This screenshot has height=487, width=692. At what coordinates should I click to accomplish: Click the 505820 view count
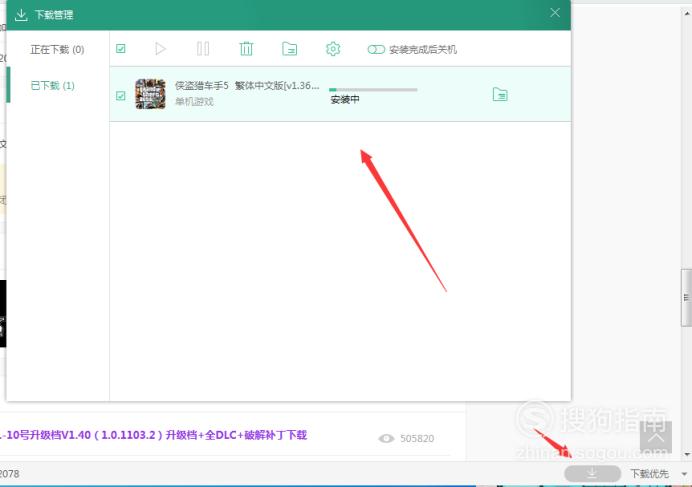pyautogui.click(x=417, y=438)
